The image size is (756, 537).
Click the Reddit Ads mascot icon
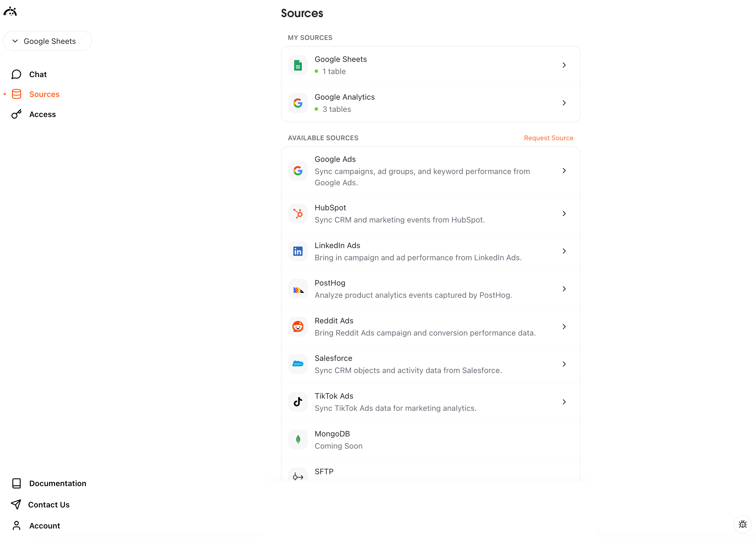[298, 326]
